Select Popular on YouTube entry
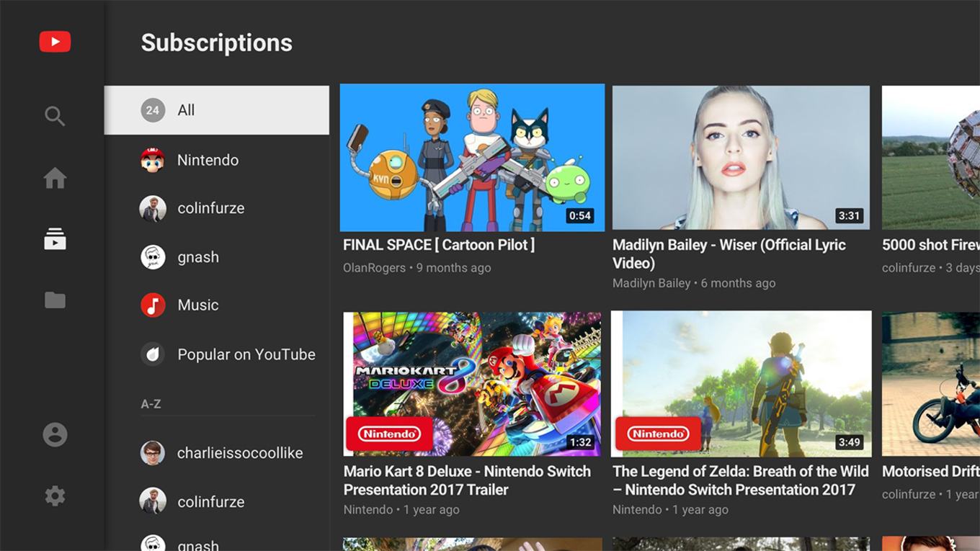The height and width of the screenshot is (551, 980). pyautogui.click(x=217, y=354)
